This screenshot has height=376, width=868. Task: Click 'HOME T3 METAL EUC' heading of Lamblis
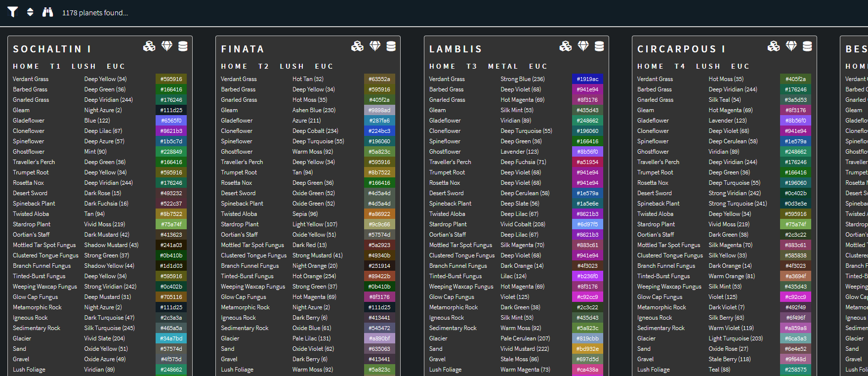(x=488, y=66)
